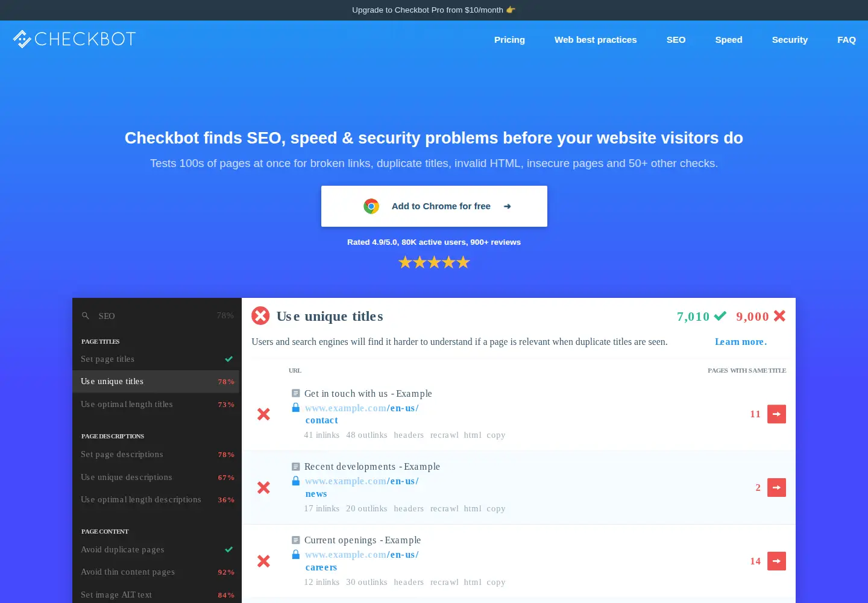Click headers on the careers row
The image size is (868, 603).
(409, 582)
